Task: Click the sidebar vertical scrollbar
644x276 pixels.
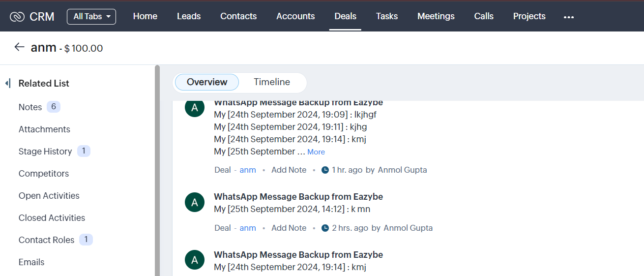Action: point(157,170)
